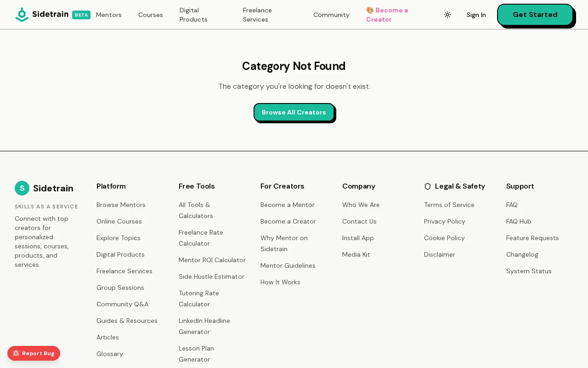Click the Get Started button
Viewport: 588px width, 368px height.
point(535,15)
